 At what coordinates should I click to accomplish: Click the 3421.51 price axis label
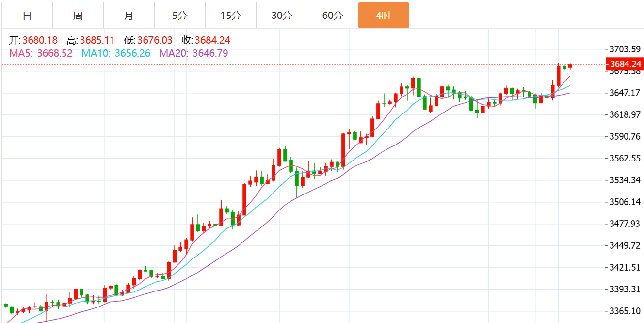coord(625,267)
